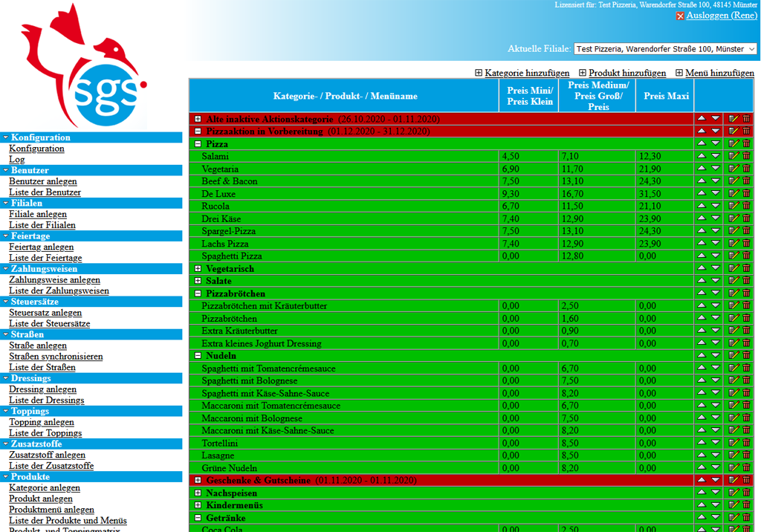Open Liste der Steuersätze

(x=50, y=323)
